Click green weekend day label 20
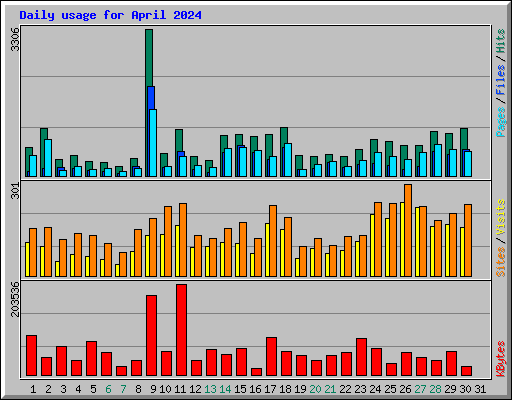 [315, 389]
